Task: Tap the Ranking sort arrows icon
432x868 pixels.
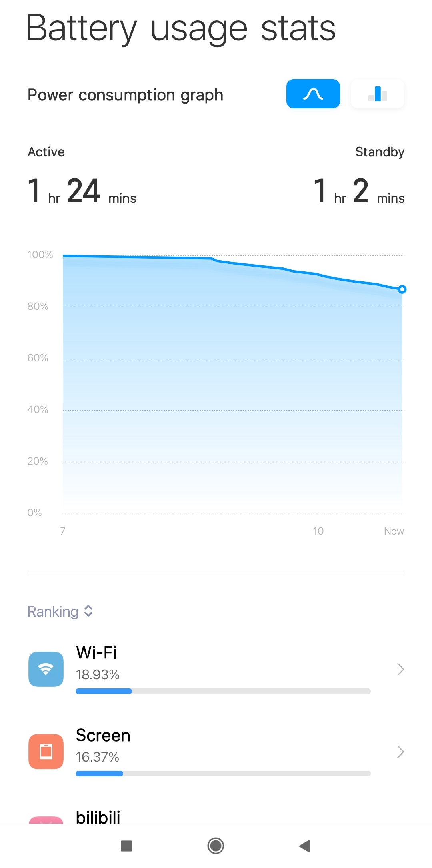Action: tap(88, 611)
